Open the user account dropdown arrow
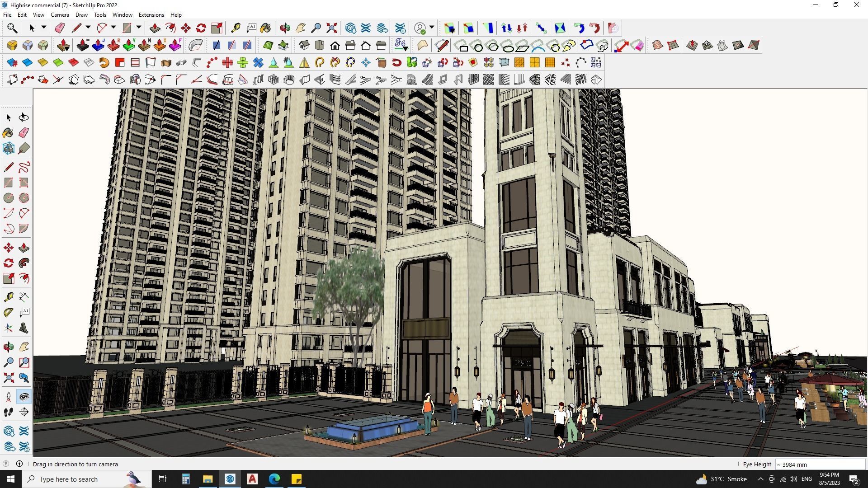Screen dimensions: 868x488 coord(432,28)
